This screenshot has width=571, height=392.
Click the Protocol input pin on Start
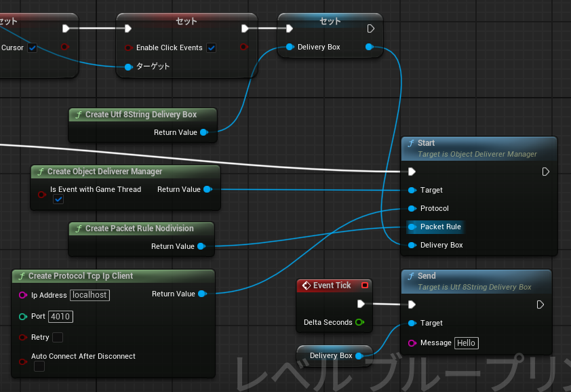412,208
